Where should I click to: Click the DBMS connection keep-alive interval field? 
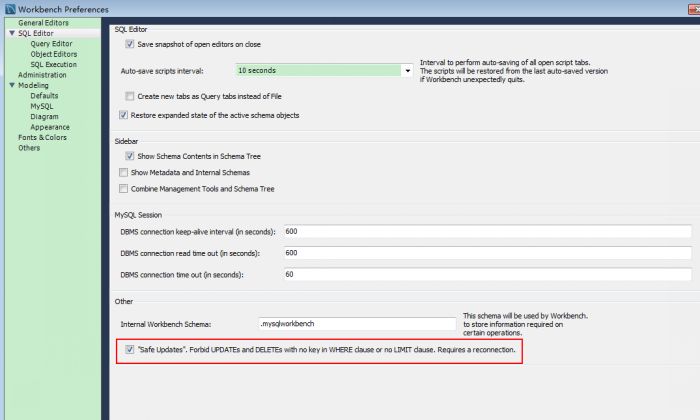point(487,231)
